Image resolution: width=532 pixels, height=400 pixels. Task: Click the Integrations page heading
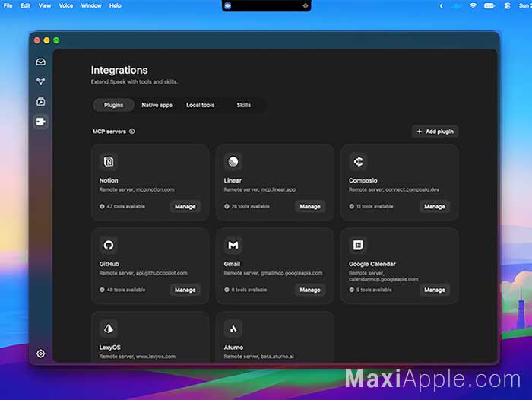coord(119,70)
